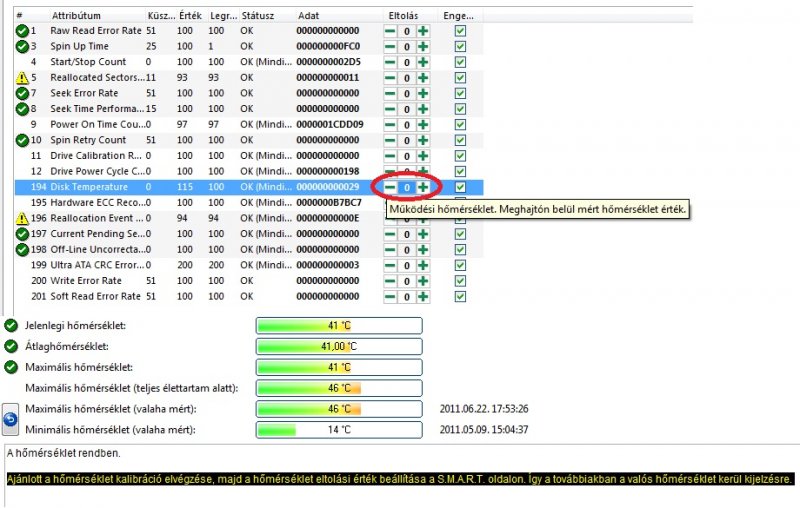Increase offset for Soft Read Error Rate

coord(423,297)
